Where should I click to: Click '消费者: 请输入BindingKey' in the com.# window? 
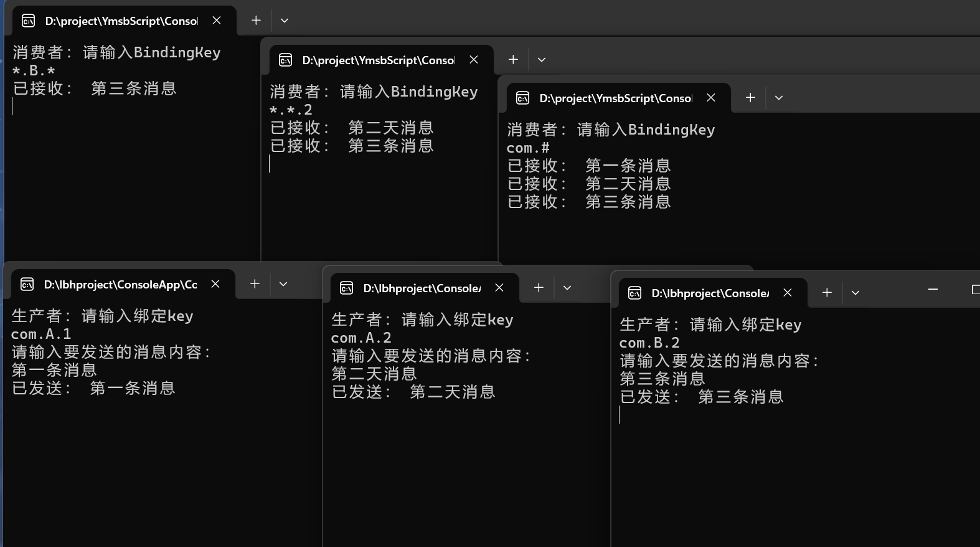click(611, 130)
